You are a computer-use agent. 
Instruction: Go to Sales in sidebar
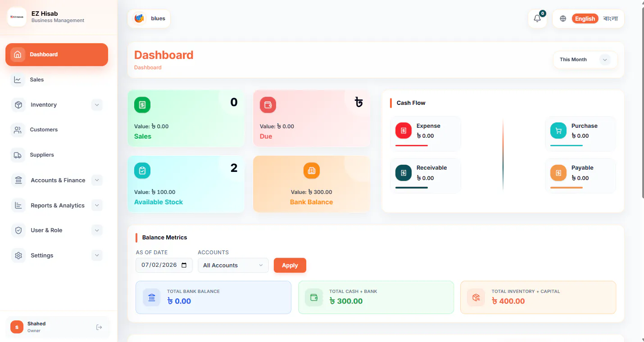coord(57,80)
